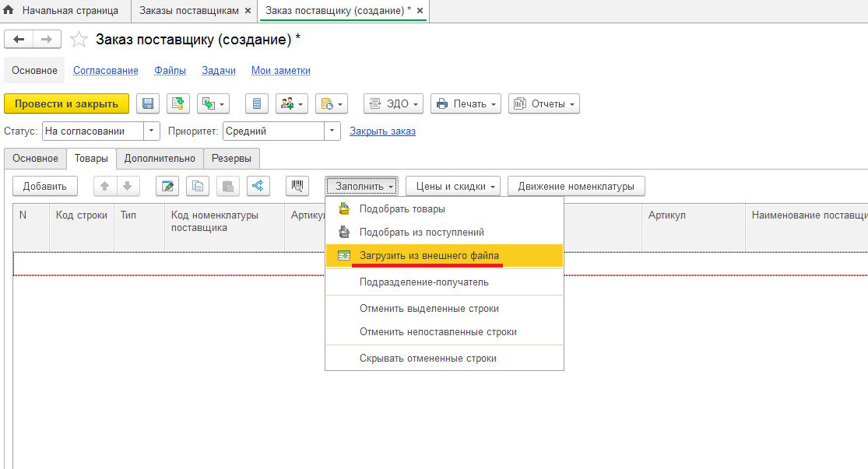Toggle Скрывать отмененные строки option
868x469 pixels.
(427, 359)
